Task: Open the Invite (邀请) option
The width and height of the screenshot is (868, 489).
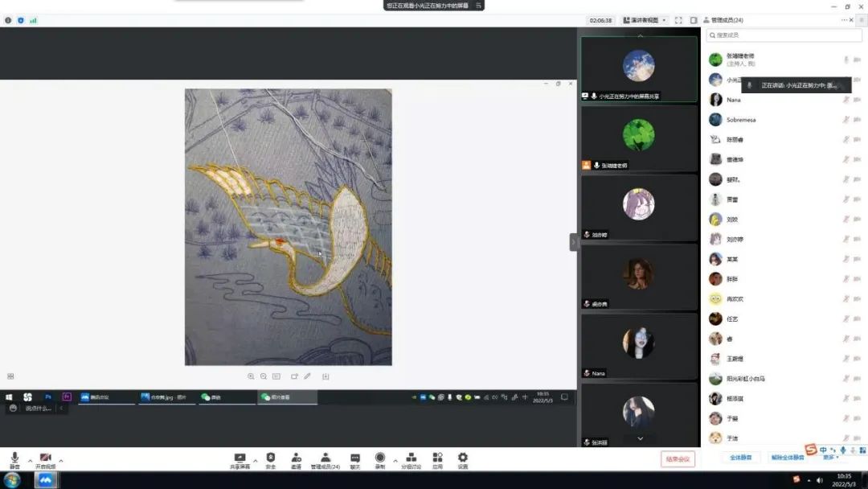Action: tap(296, 460)
